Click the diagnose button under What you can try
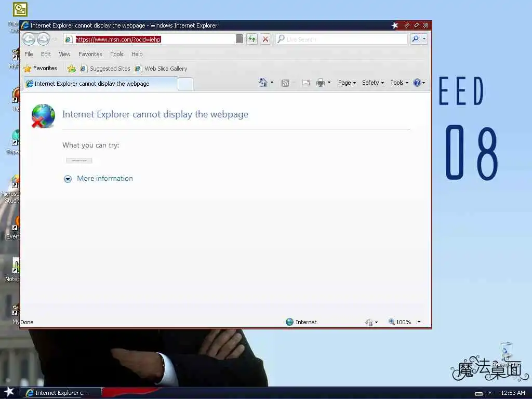Image resolution: width=532 pixels, height=399 pixels. point(79,161)
